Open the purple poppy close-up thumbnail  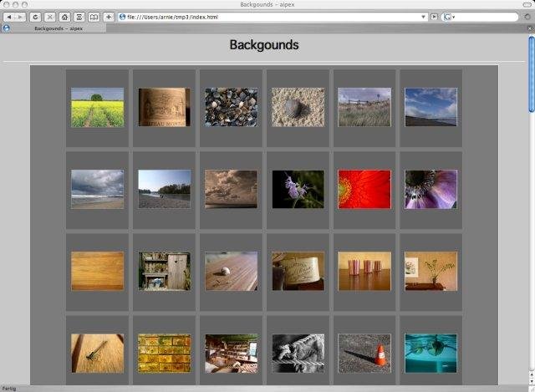click(x=431, y=190)
